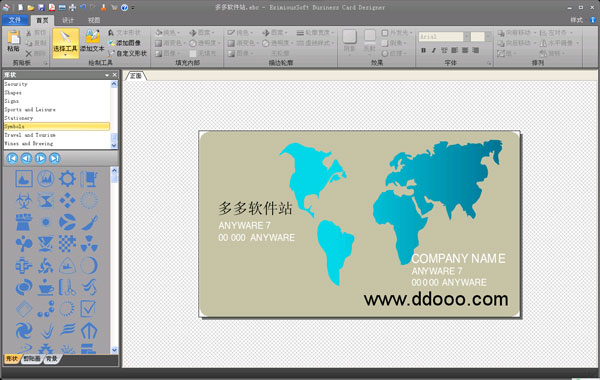
Task: Pick the biohazard symbol shape
Action: point(24,201)
